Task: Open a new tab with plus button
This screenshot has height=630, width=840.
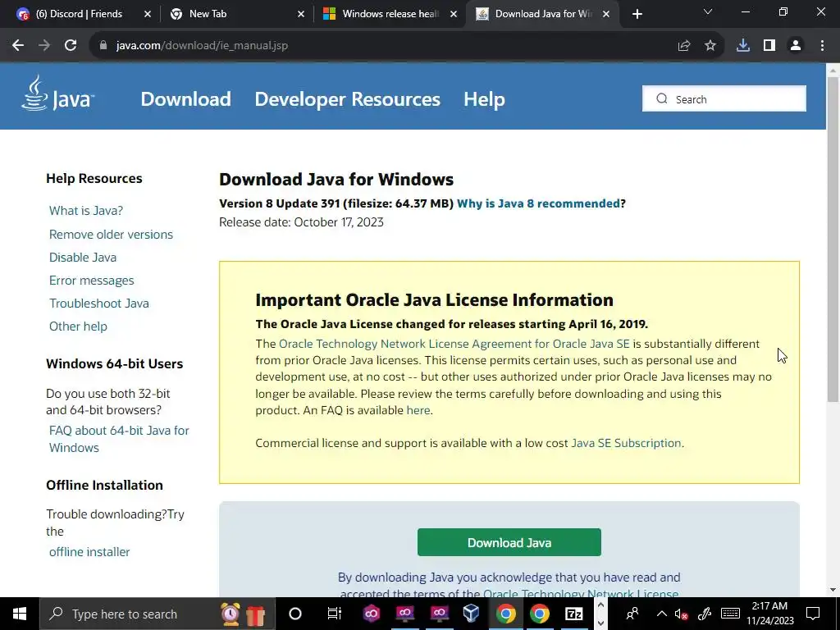Action: (x=637, y=14)
